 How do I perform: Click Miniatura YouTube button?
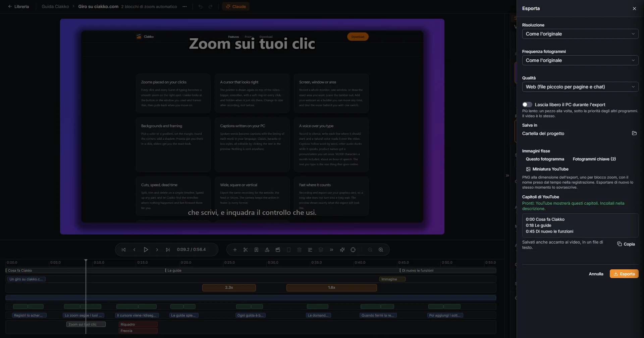click(547, 169)
